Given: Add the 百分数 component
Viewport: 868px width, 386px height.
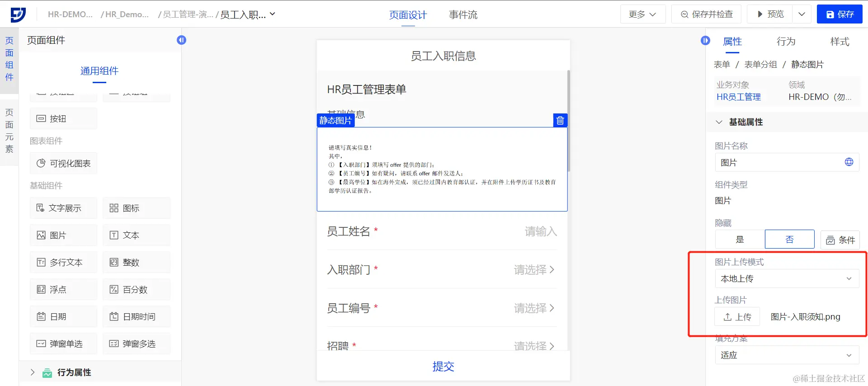Looking at the screenshot, I should [136, 289].
